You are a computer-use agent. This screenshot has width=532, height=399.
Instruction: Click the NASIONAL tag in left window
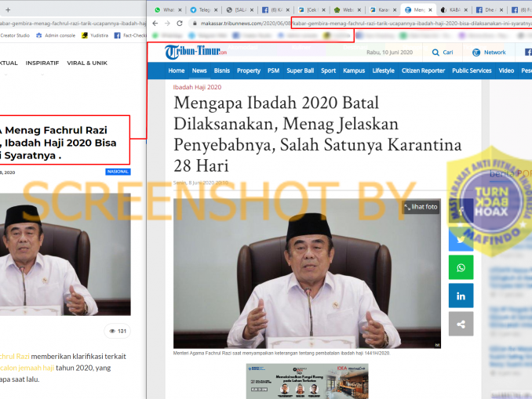click(118, 172)
